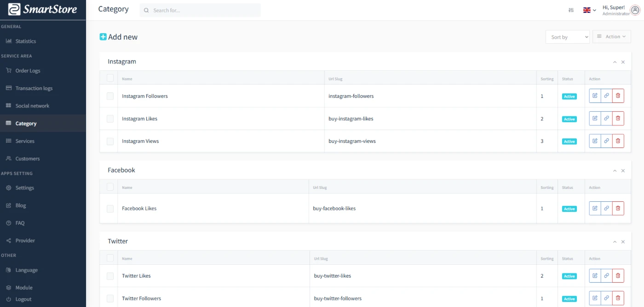
Task: Log out via sidebar Logout
Action: pos(43,299)
